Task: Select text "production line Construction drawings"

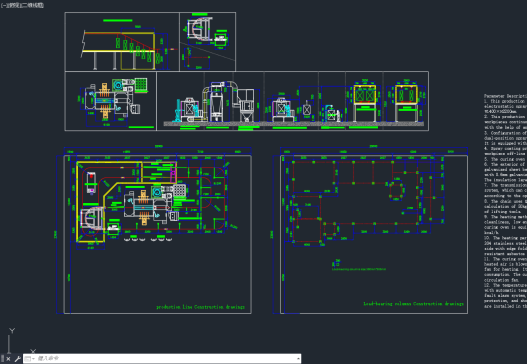Action: (200, 307)
